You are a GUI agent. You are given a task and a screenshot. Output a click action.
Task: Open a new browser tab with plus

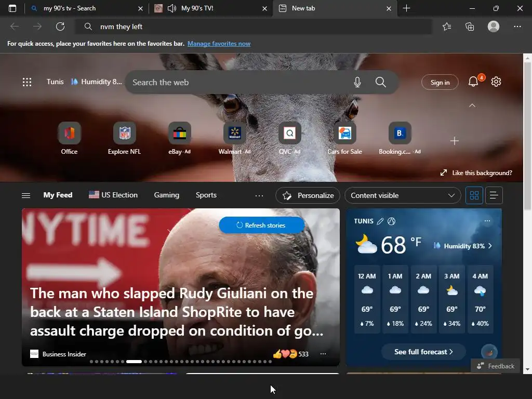(x=406, y=8)
